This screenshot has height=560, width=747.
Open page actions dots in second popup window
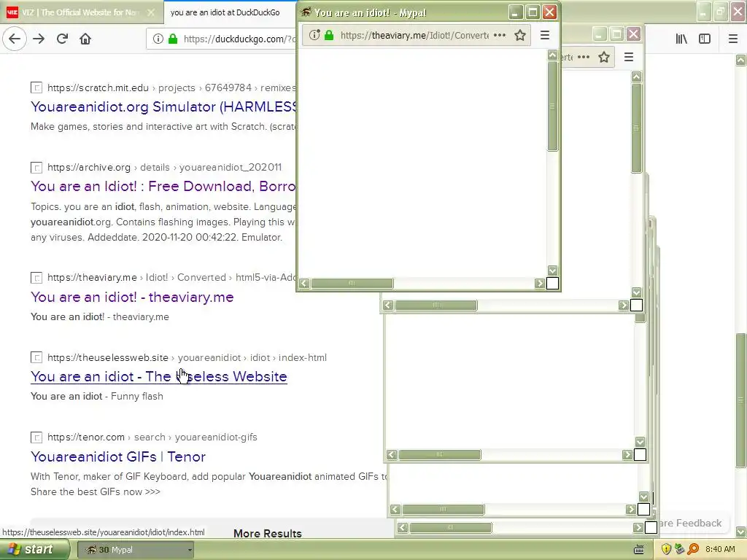584,57
